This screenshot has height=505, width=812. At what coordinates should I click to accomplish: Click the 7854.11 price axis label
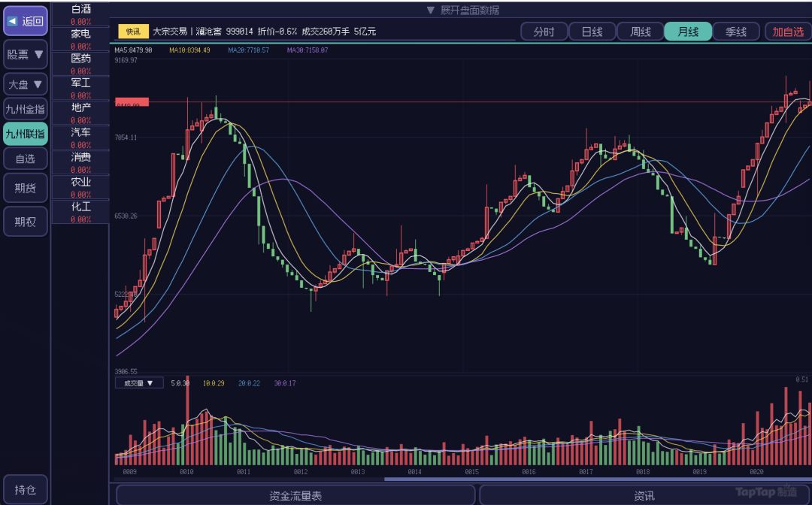[126, 138]
